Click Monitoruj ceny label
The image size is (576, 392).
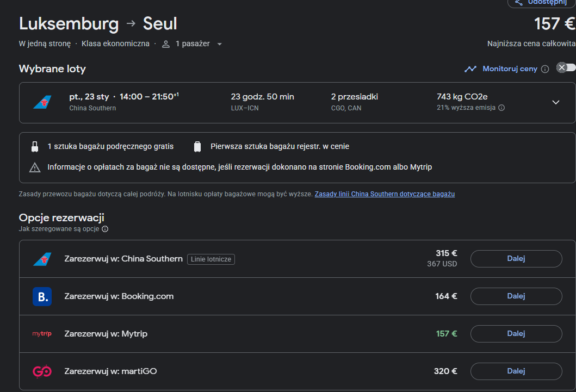click(x=510, y=69)
